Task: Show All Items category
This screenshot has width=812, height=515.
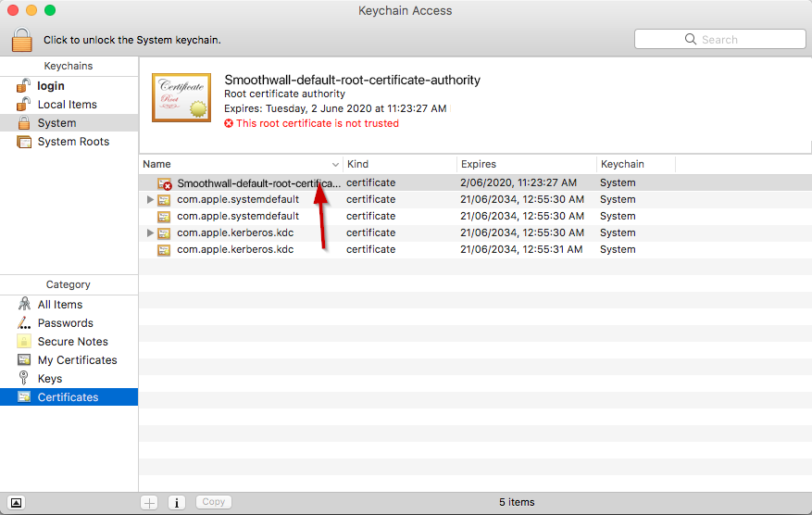Action: [x=59, y=305]
